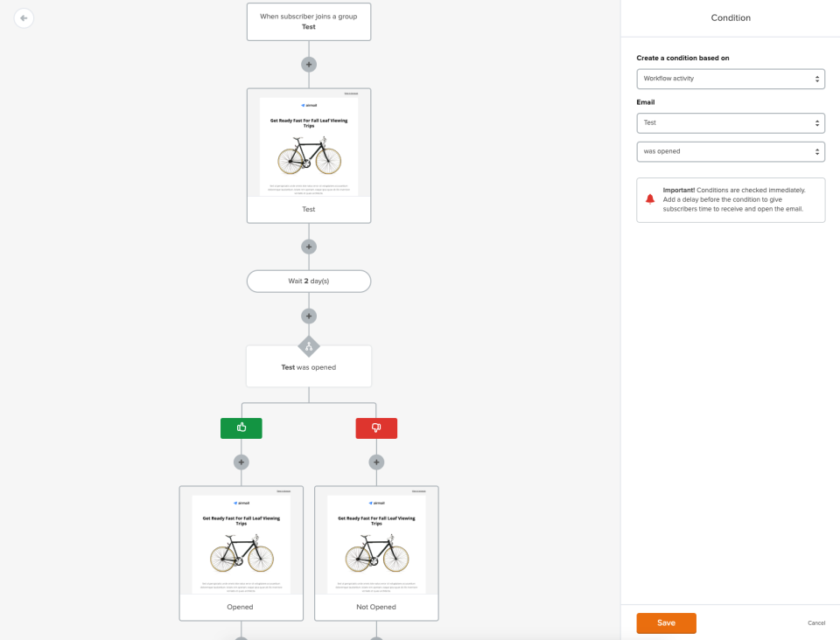840x640 pixels.
Task: Click the plus icon on the Not Opened branch
Action: 376,462
